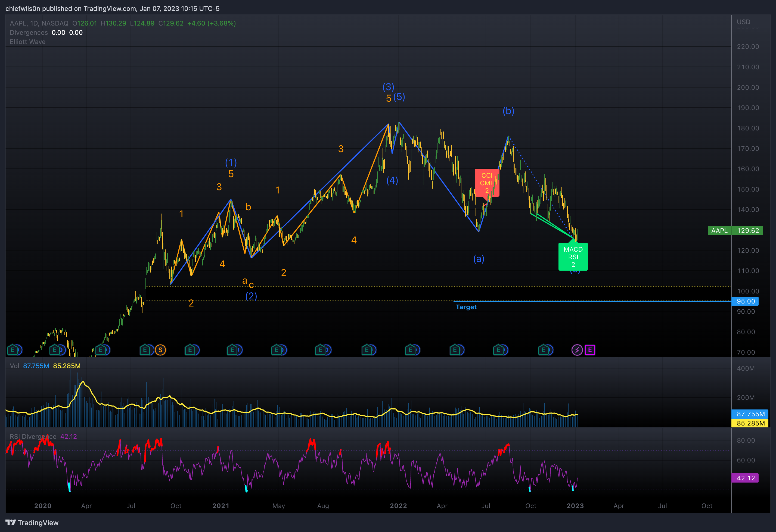The height and width of the screenshot is (532, 776).
Task: Click the 2021 year label on time axis
Action: pyautogui.click(x=221, y=506)
